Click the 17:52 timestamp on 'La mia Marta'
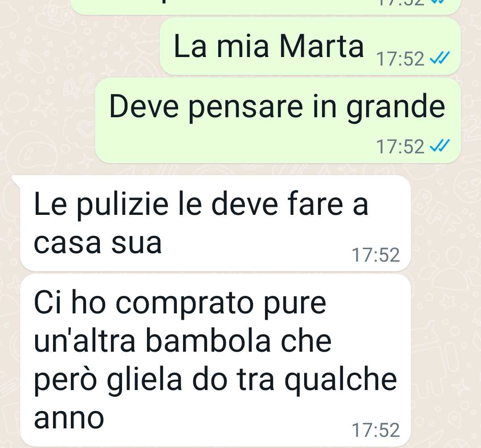This screenshot has width=481, height=448. [400, 59]
